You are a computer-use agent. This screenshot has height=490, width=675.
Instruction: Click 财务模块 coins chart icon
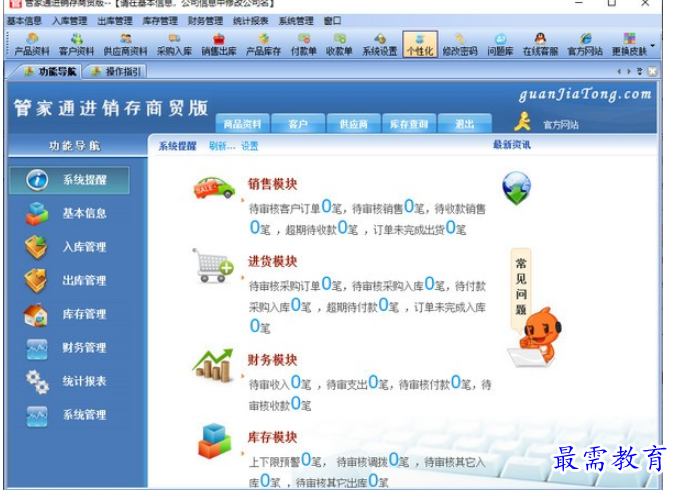(x=213, y=365)
